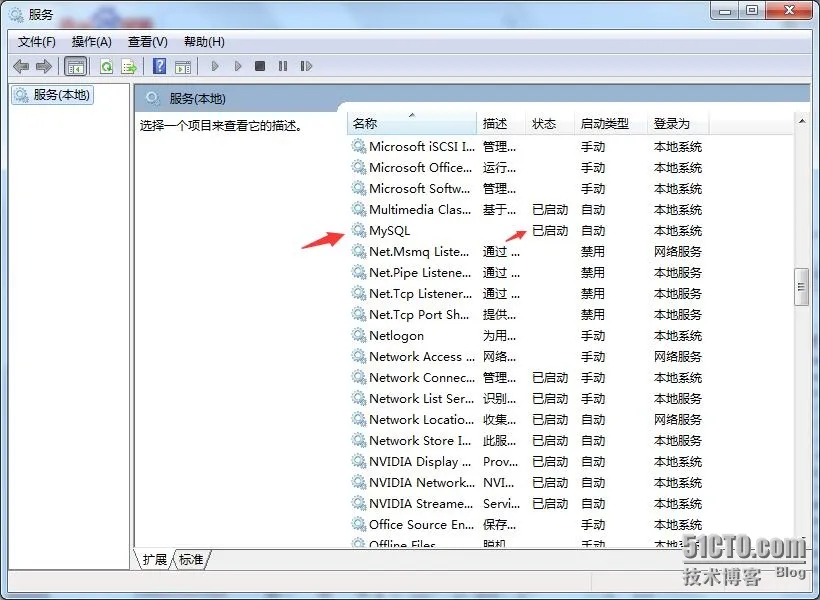
Task: Click the Start Service toolbar icon
Action: coord(216,66)
